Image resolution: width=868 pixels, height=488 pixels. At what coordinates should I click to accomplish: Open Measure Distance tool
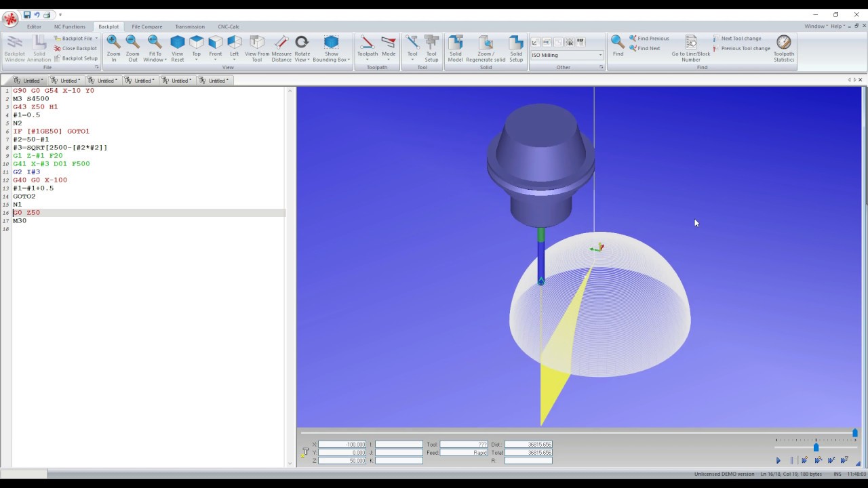[x=281, y=48]
